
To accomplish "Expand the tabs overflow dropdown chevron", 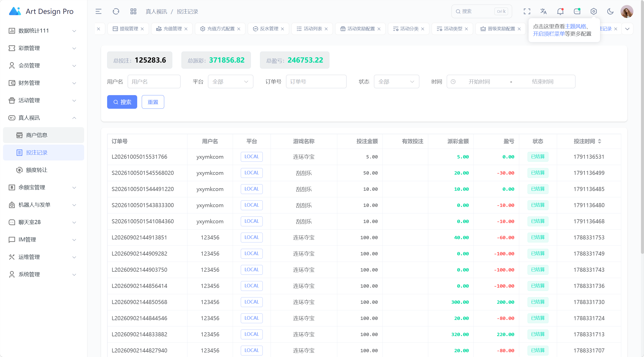I will tap(627, 29).
